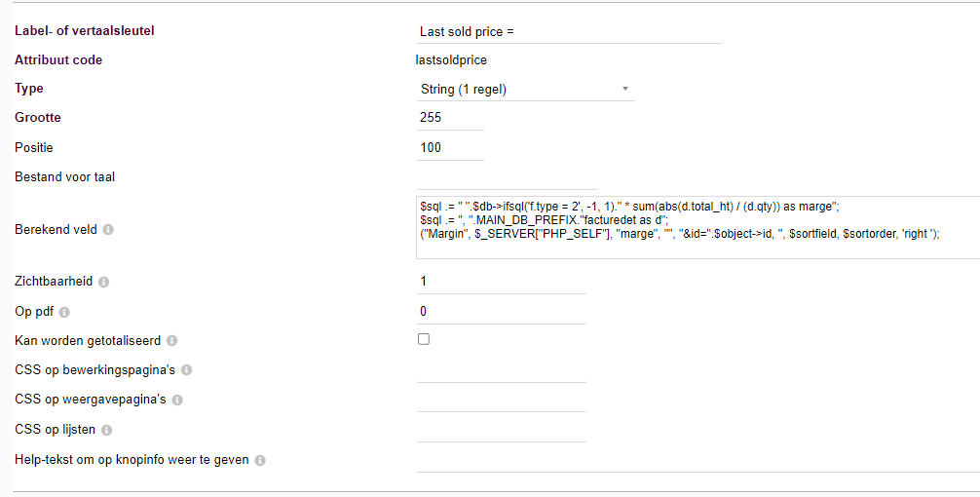Viewport: 980px width, 497px height.
Task: Click the CSS op bewerkingspagina's input field
Action: 501,369
